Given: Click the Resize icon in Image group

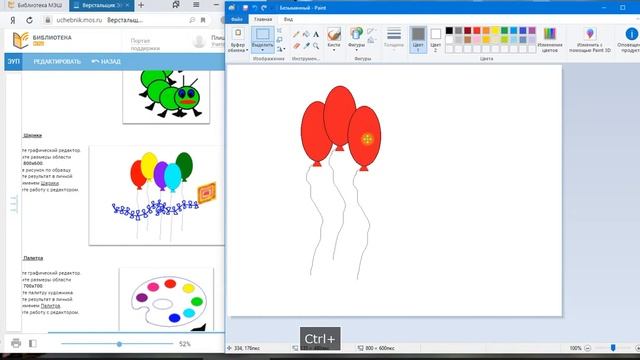Looking at the screenshot, I should coord(280,40).
